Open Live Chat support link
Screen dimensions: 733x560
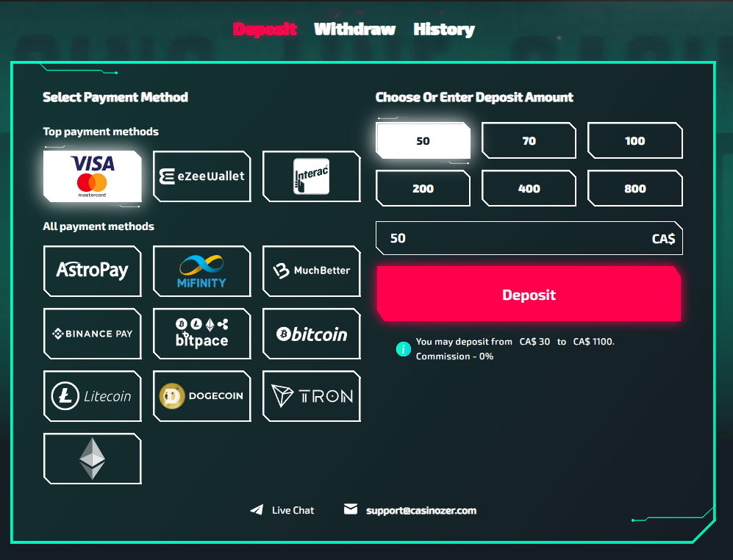coord(293,511)
